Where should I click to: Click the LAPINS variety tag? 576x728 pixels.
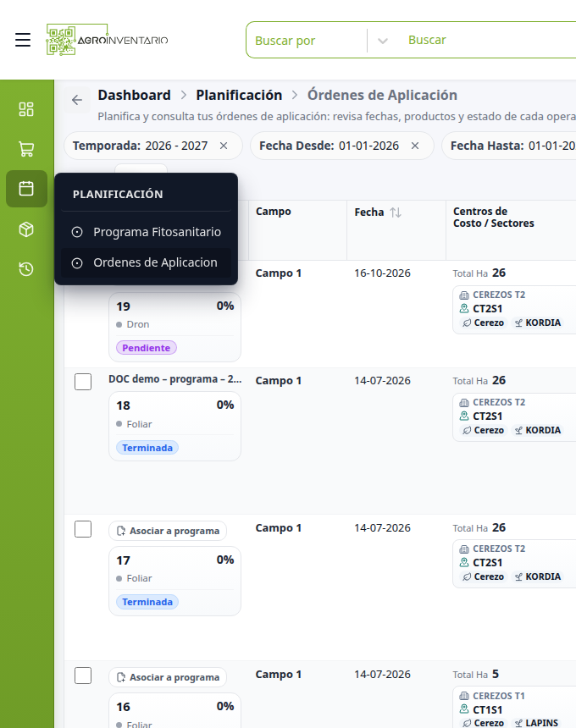[x=536, y=723]
